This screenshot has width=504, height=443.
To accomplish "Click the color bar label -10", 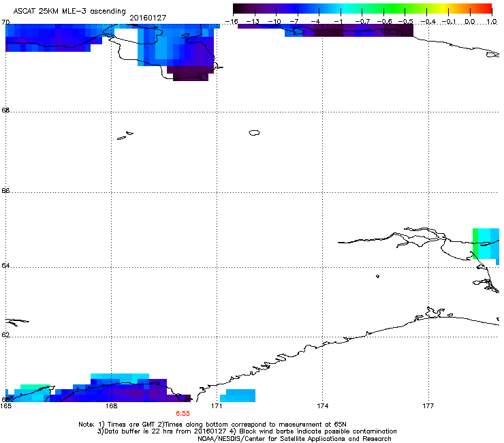I will click(274, 22).
